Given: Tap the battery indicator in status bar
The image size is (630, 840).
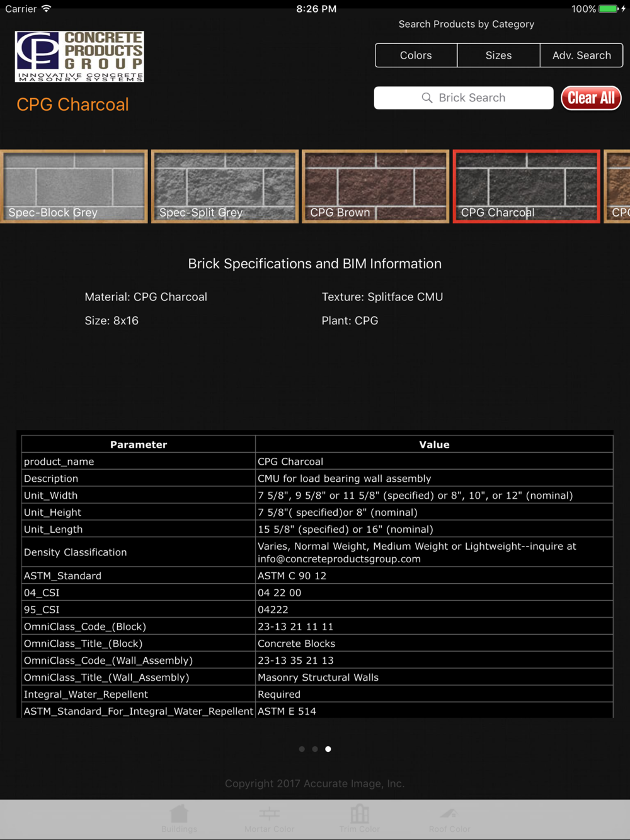Looking at the screenshot, I should (609, 9).
